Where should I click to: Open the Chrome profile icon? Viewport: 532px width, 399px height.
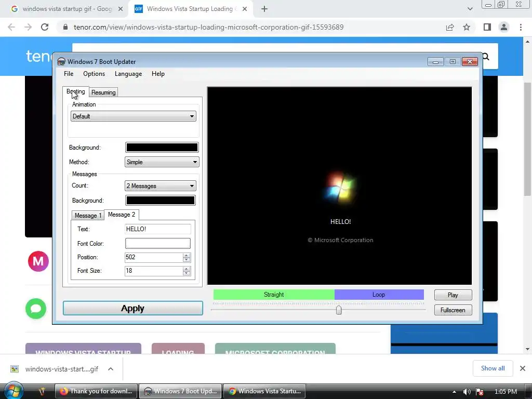click(x=504, y=27)
